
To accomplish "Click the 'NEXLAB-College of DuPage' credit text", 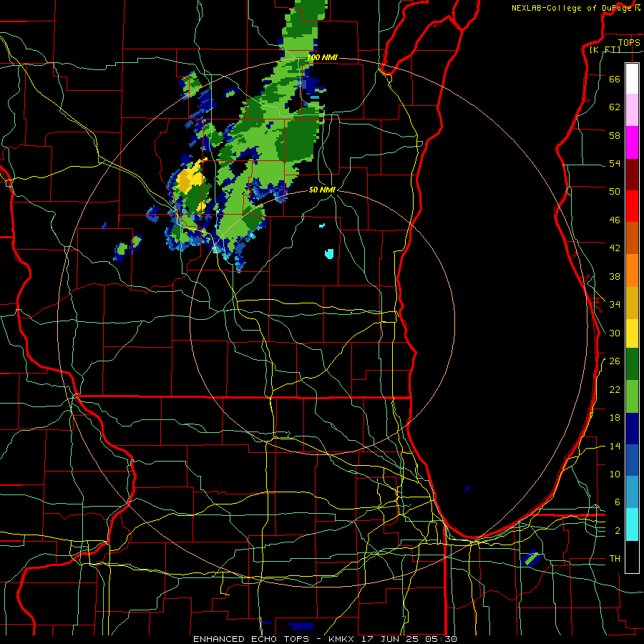I will pos(572,8).
